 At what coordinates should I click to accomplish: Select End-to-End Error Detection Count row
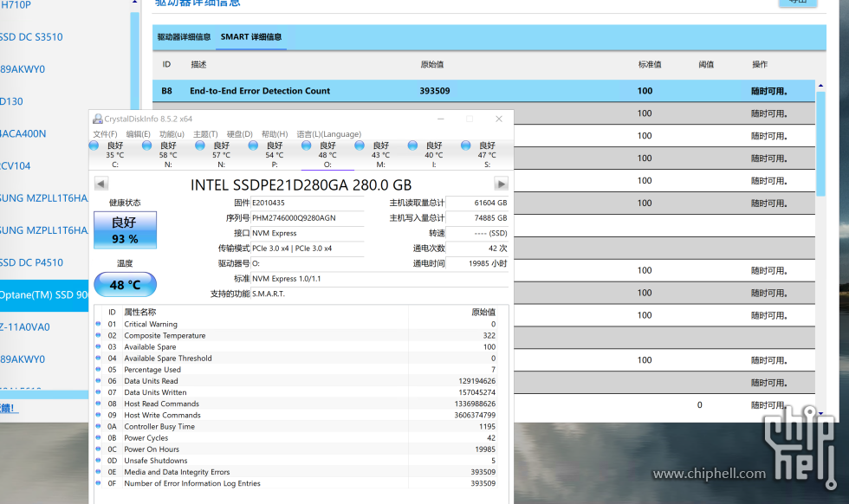tap(483, 91)
